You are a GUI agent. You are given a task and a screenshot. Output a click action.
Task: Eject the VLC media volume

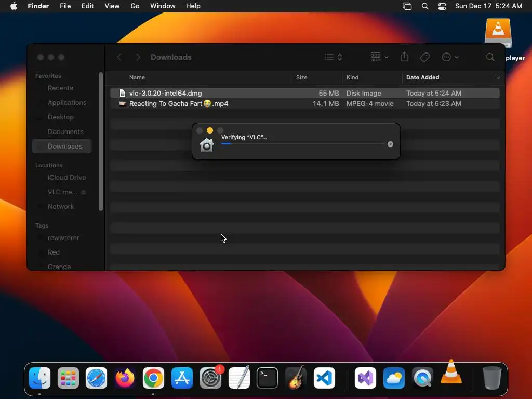click(x=84, y=192)
